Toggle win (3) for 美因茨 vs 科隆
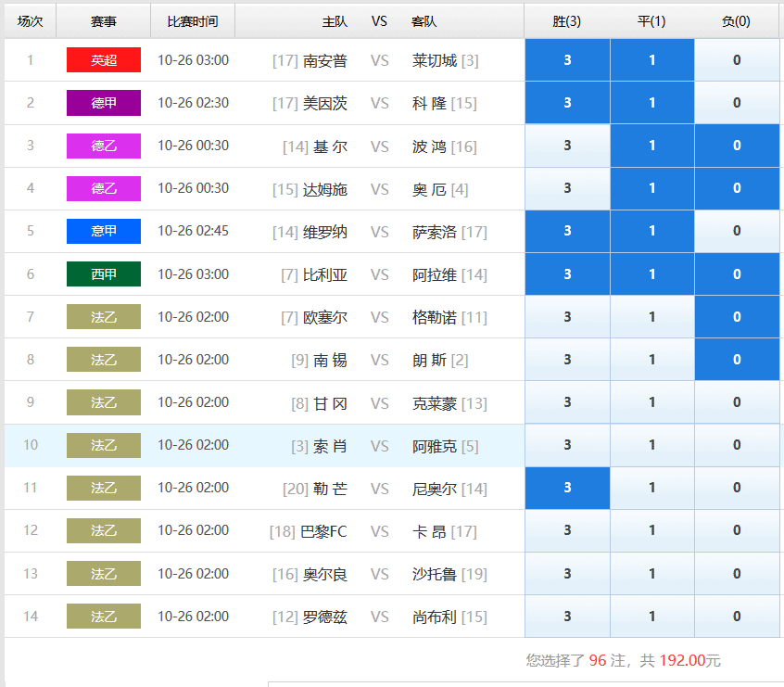The width and height of the screenshot is (784, 687). 567,103
